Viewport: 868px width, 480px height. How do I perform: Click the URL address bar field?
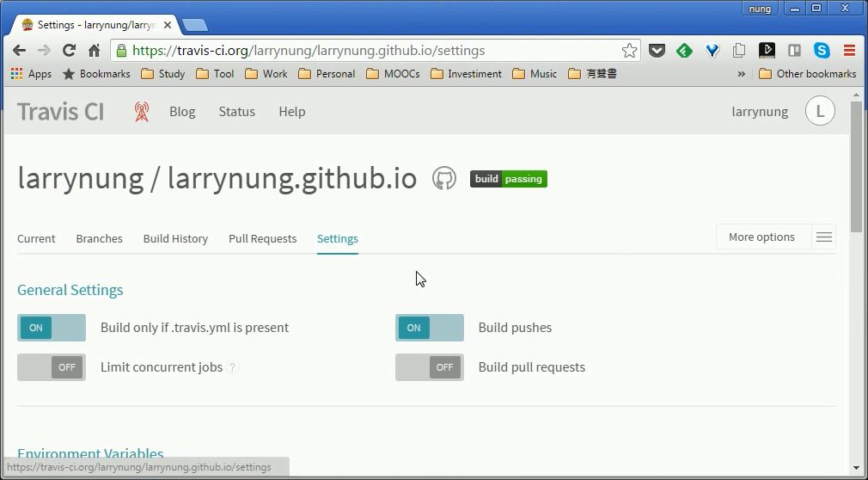376,51
